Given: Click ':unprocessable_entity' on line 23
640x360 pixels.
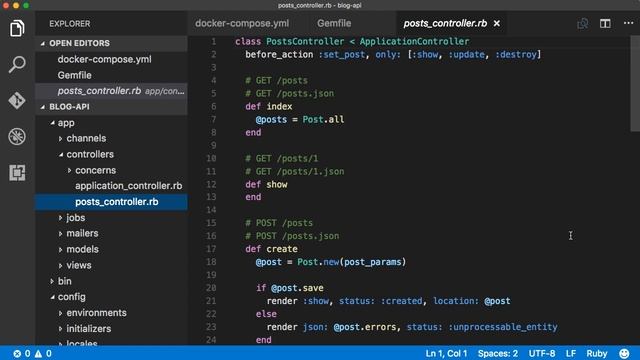Looking at the screenshot, I should [x=503, y=327].
